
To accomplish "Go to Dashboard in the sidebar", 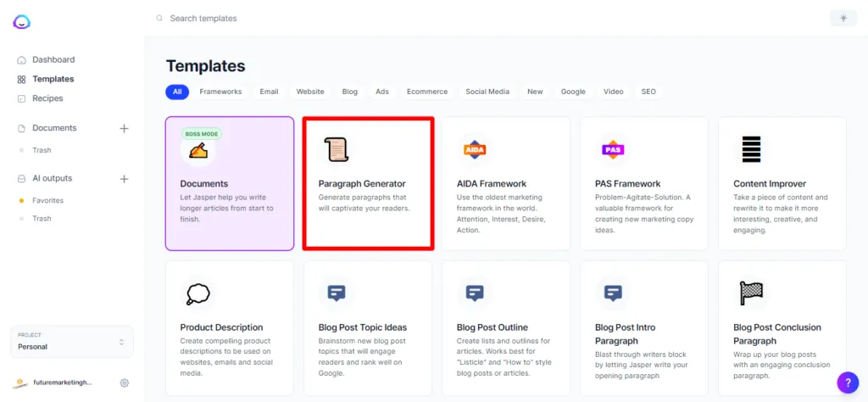I will [x=53, y=60].
